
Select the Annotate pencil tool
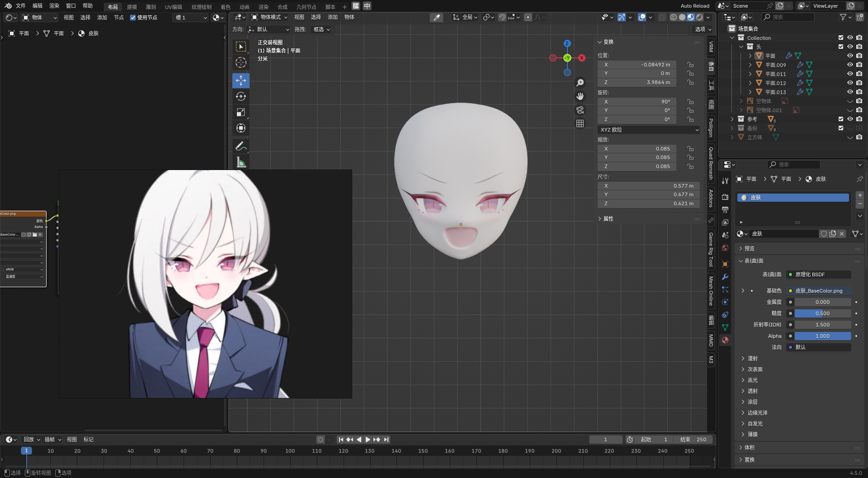(241, 146)
